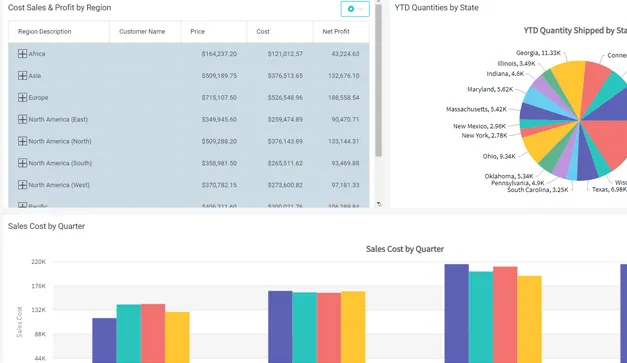Expand North America (West) row

pyautogui.click(x=22, y=185)
